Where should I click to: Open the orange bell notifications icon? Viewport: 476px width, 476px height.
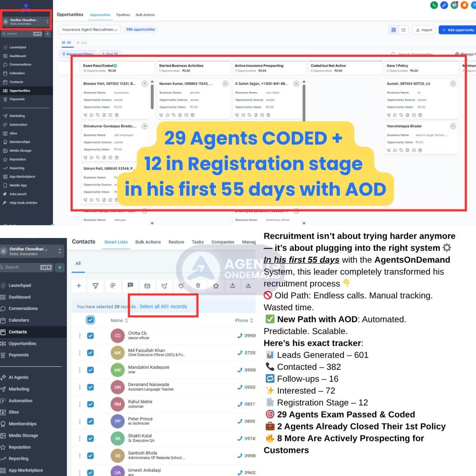[464, 5]
